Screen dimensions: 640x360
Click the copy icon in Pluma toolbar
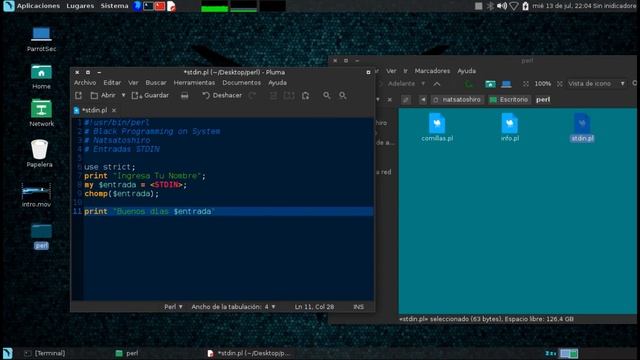click(289, 96)
